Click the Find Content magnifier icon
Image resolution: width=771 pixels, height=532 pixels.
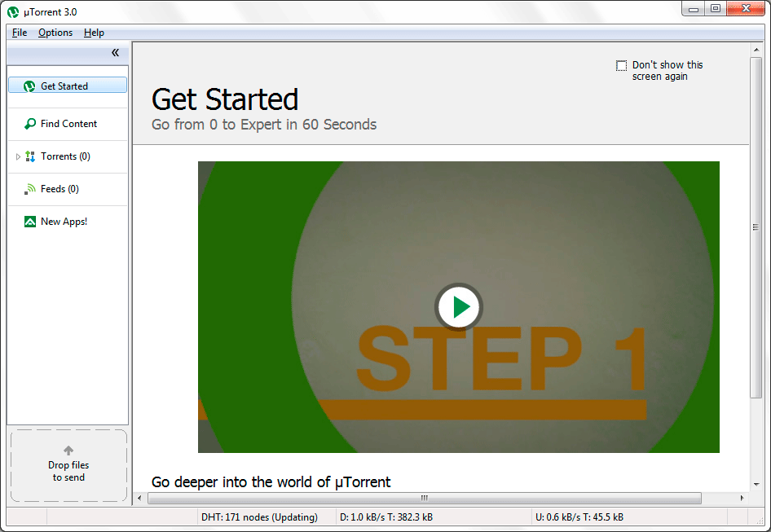click(30, 124)
